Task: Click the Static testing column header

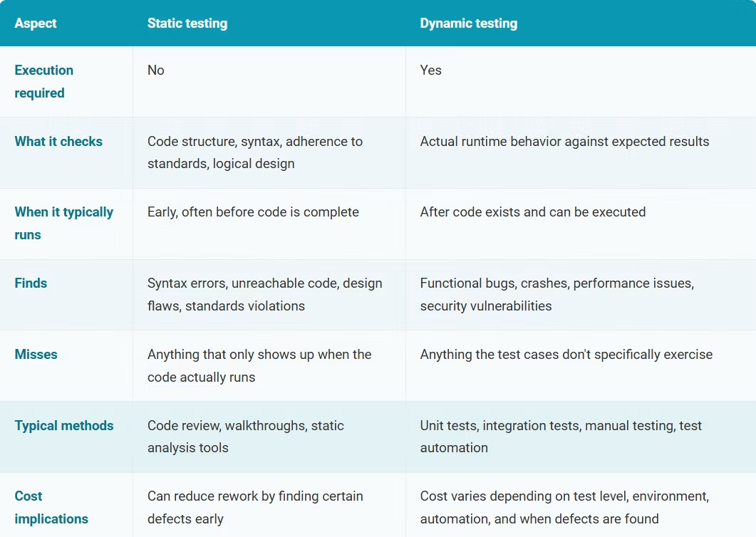Action: 187,23
